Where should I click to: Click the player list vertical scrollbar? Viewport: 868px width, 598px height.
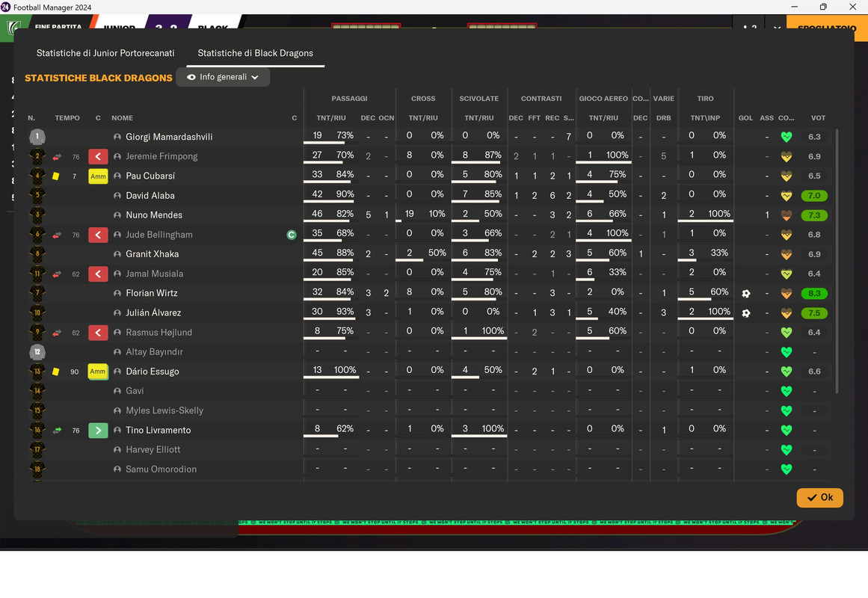coord(837,261)
